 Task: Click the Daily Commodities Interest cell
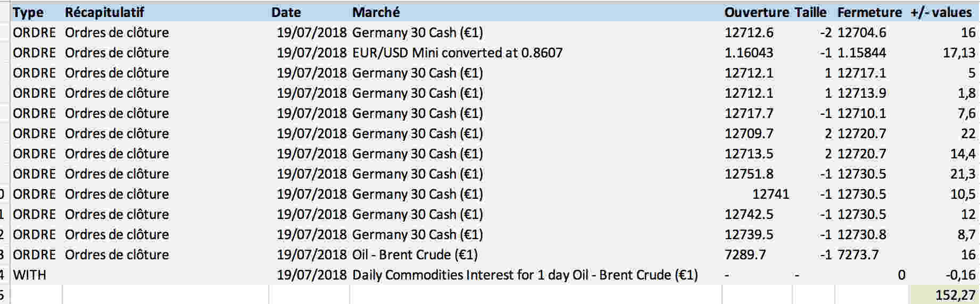(525, 275)
